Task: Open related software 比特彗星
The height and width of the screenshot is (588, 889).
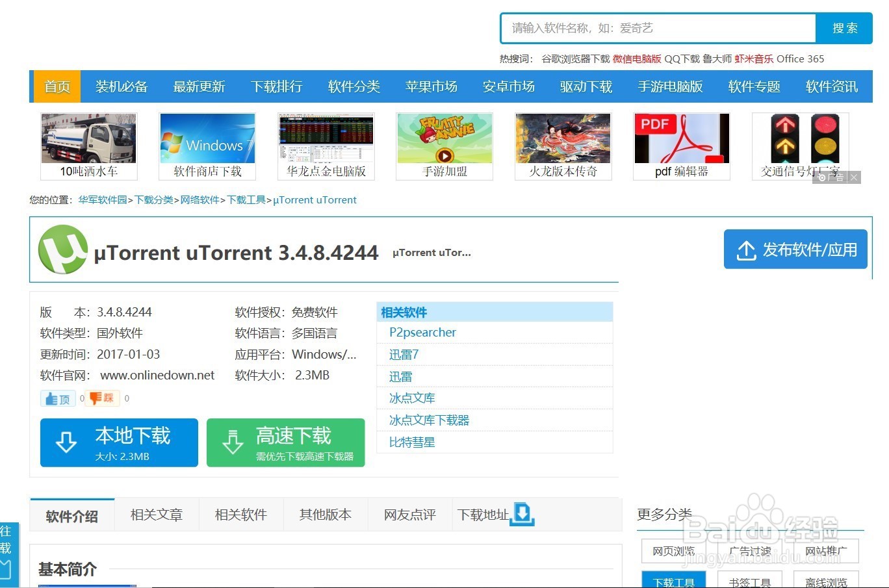Action: 412,442
